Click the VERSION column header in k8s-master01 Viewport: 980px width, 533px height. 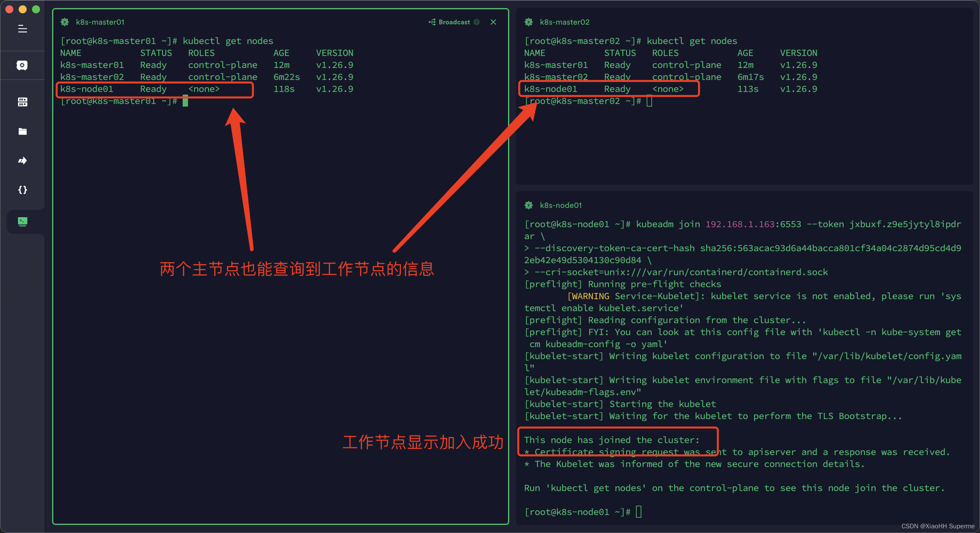(334, 53)
